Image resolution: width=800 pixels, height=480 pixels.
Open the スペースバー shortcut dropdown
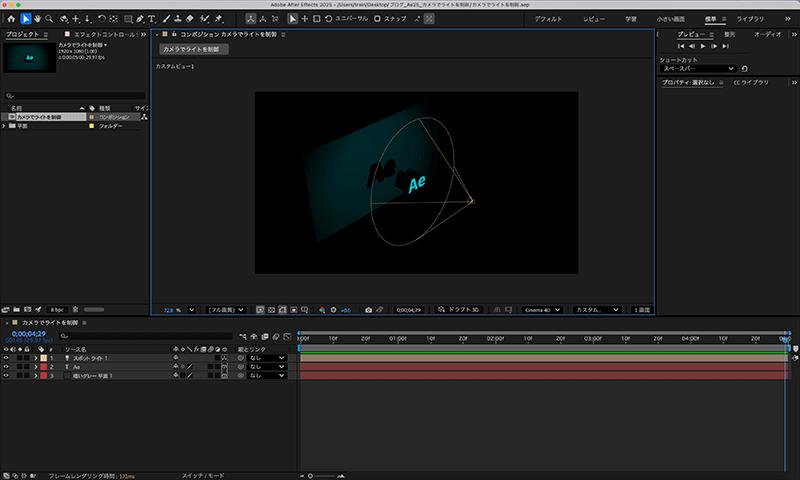697,68
